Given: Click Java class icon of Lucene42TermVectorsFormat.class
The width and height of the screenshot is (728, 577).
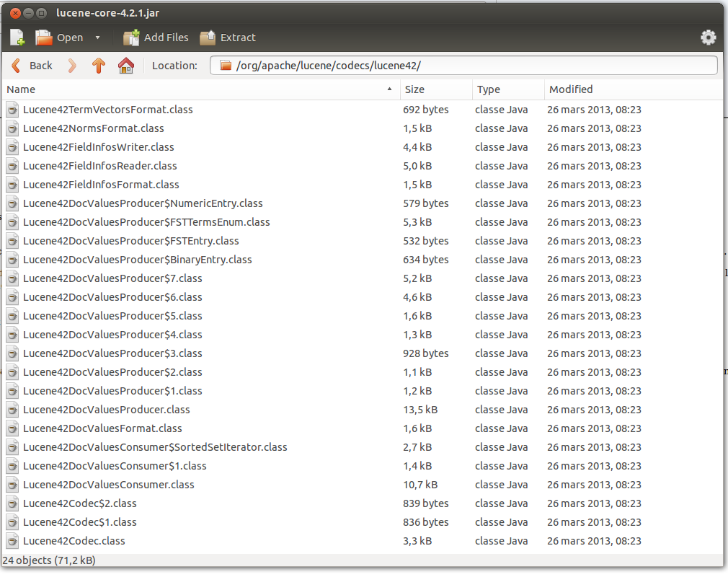Looking at the screenshot, I should click(x=12, y=110).
